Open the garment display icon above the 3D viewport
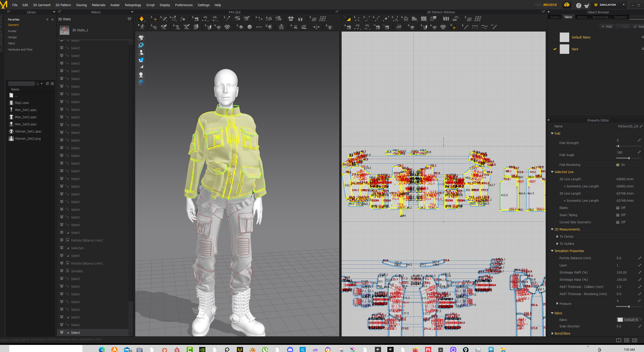This screenshot has width=644, height=352. pos(141,37)
